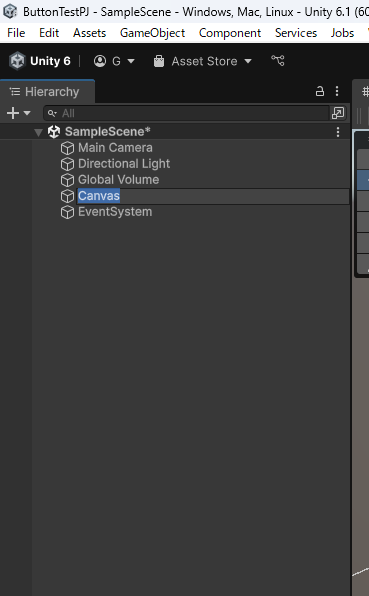Toggle the Hierarchy panel lock
The height and width of the screenshot is (596, 369).
point(320,91)
